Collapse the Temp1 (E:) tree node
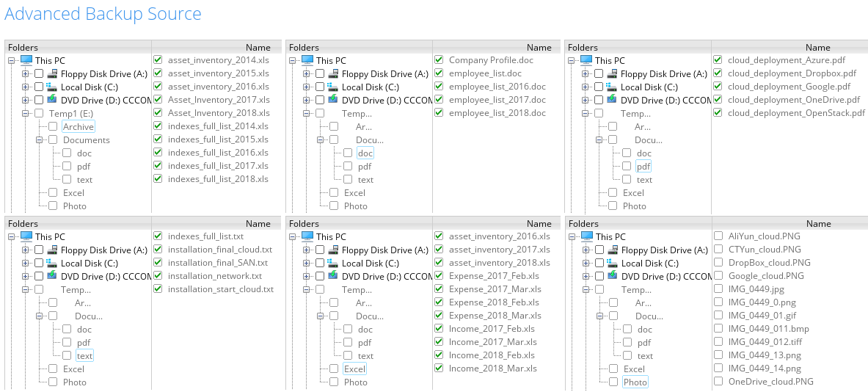This screenshot has width=868, height=392. [x=25, y=113]
